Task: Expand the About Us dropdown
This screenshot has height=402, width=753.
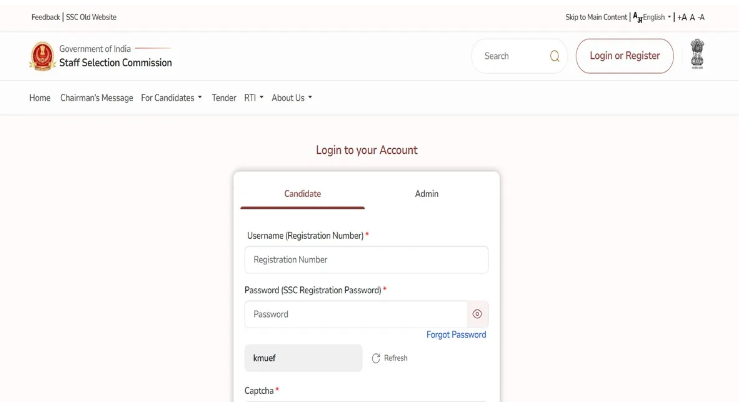Action: coord(292,98)
